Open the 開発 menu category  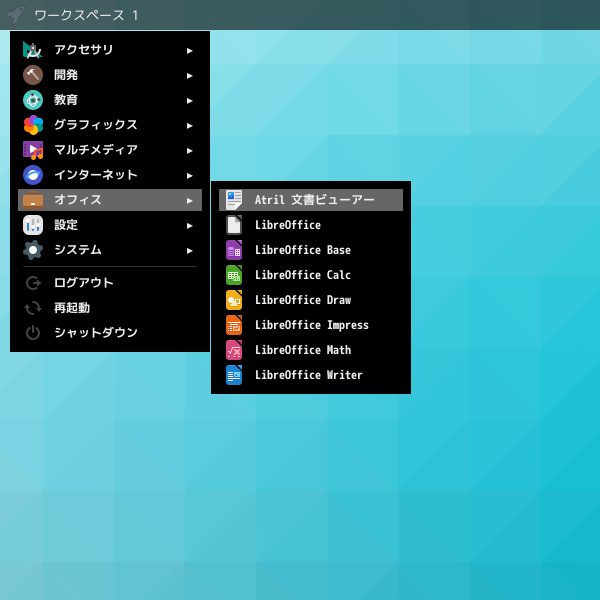66,75
